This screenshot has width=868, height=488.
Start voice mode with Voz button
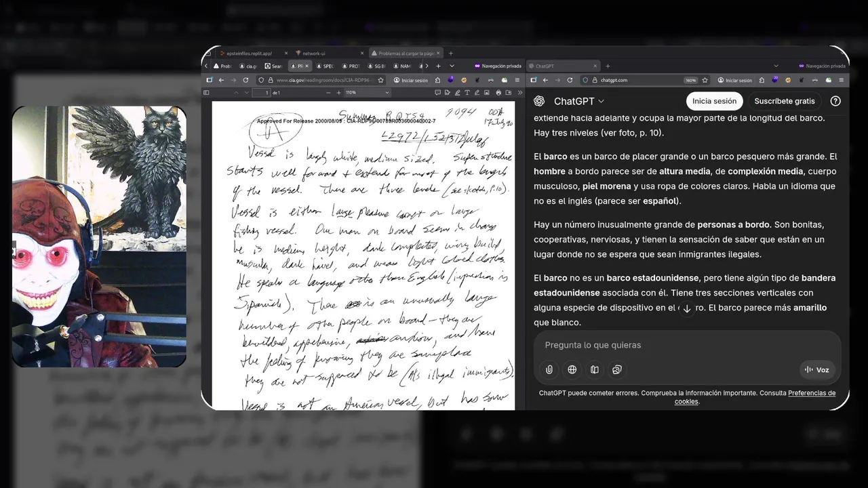pos(816,369)
